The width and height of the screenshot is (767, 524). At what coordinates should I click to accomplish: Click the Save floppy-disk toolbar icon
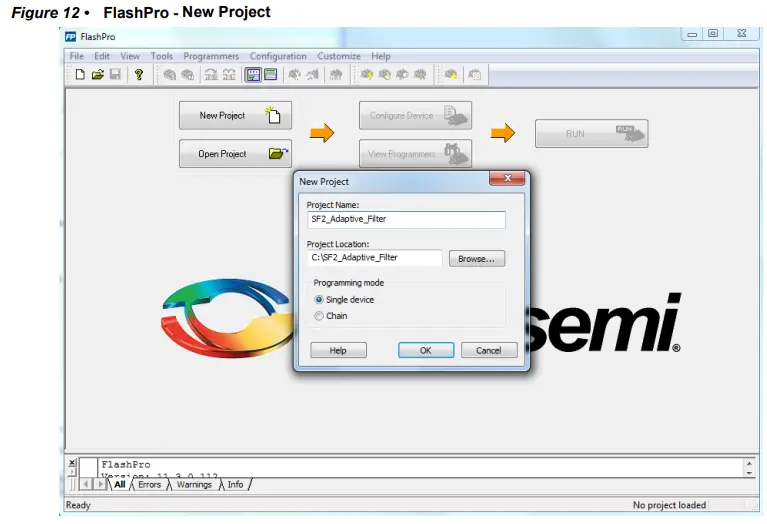tap(115, 74)
